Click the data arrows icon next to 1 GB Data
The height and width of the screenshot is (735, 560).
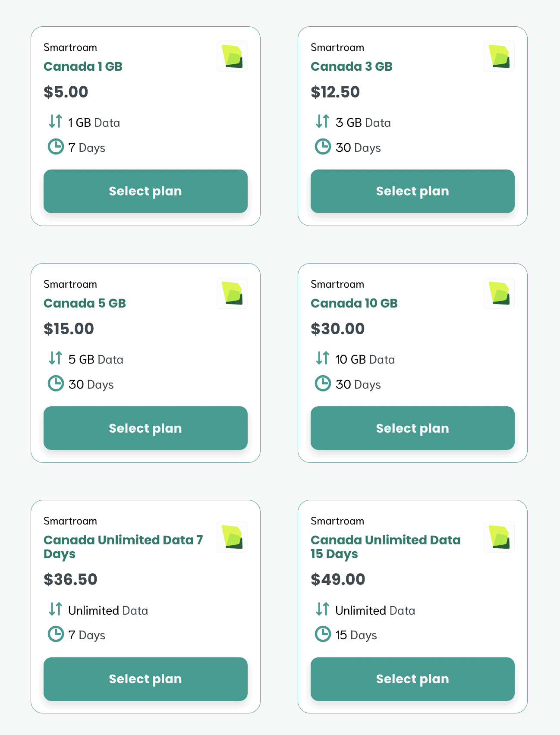pos(55,121)
